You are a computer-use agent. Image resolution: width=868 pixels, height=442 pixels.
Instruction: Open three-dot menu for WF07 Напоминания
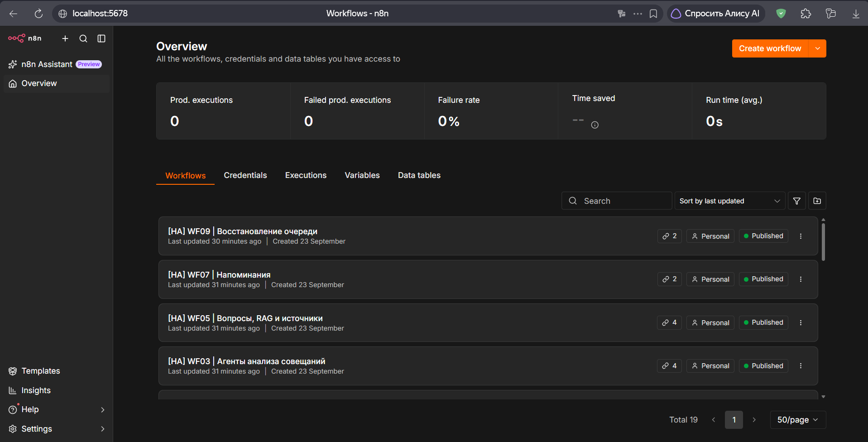[801, 279]
